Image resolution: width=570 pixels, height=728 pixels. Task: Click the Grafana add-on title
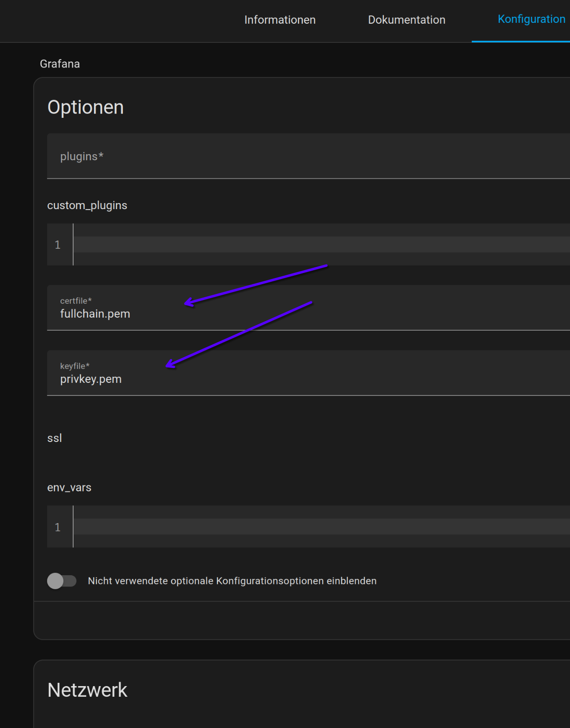[x=60, y=64]
